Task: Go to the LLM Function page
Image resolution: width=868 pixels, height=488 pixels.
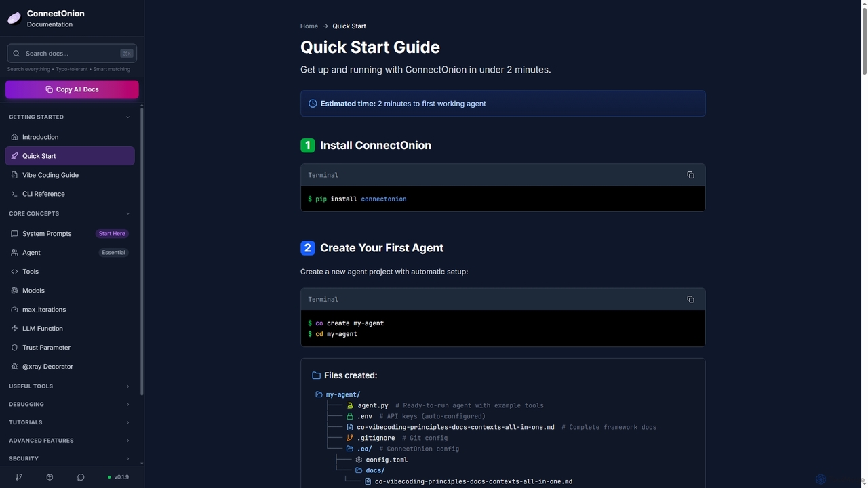Action: click(x=70, y=329)
